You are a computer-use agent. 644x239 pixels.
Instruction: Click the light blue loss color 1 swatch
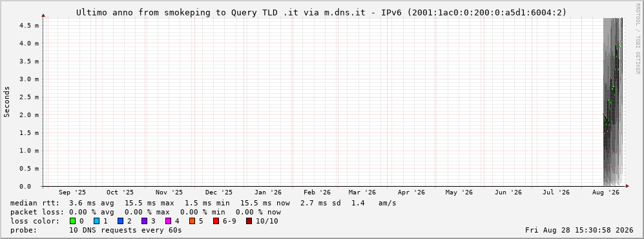click(96, 222)
